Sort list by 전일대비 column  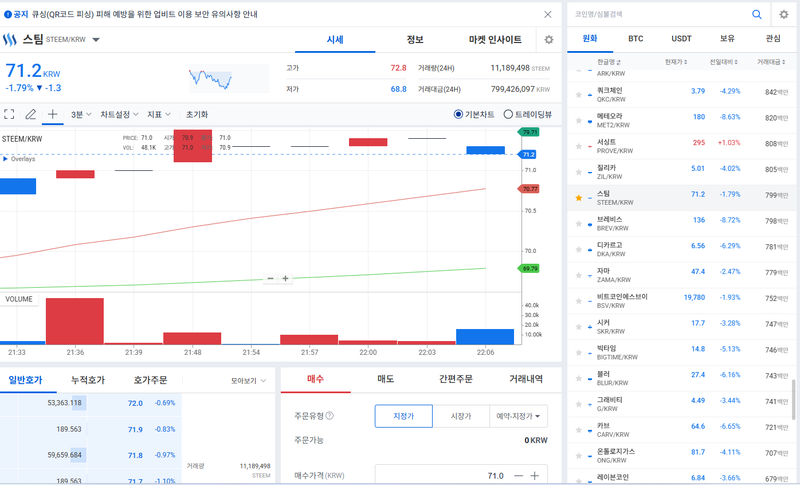723,62
